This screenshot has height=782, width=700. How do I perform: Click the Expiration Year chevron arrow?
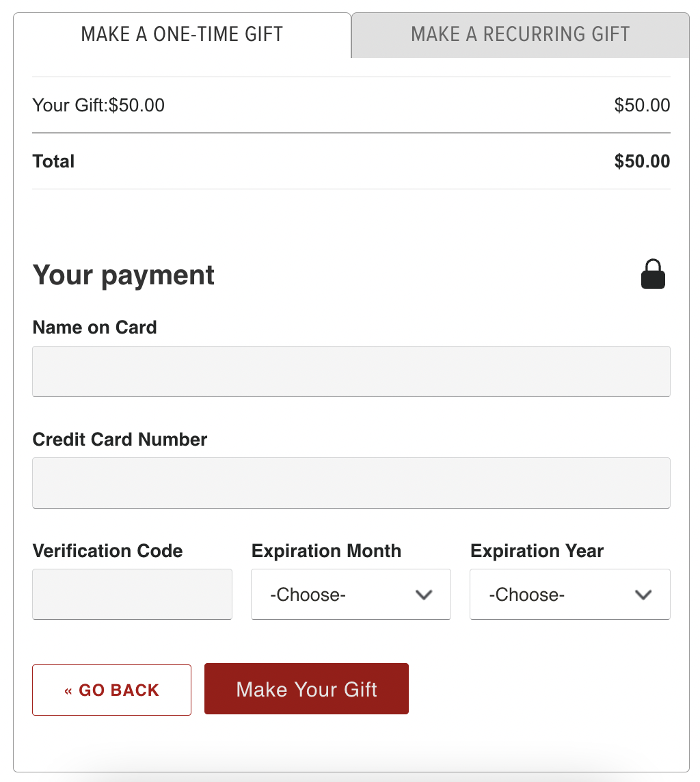click(x=643, y=595)
